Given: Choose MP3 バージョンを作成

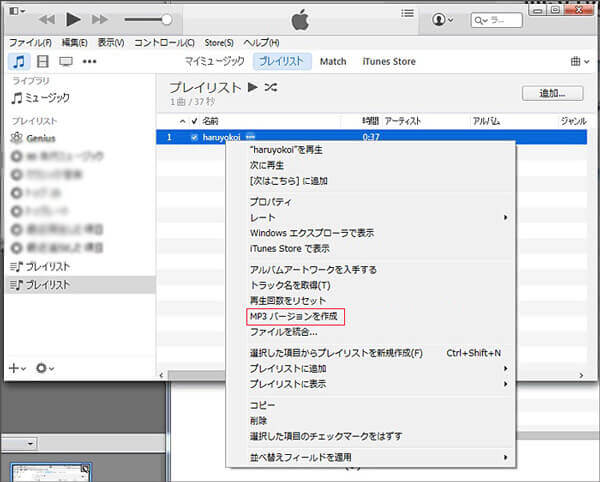Looking at the screenshot, I should pyautogui.click(x=295, y=316).
